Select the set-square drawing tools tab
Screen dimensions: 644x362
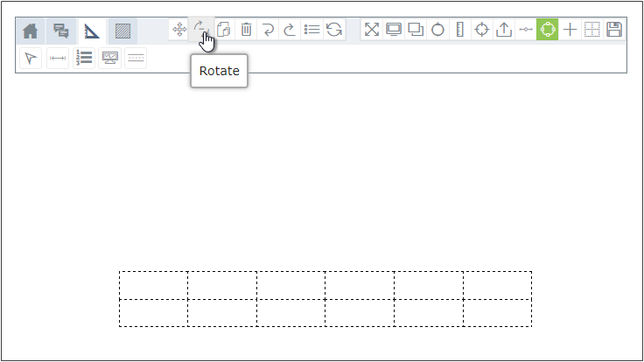click(x=92, y=31)
